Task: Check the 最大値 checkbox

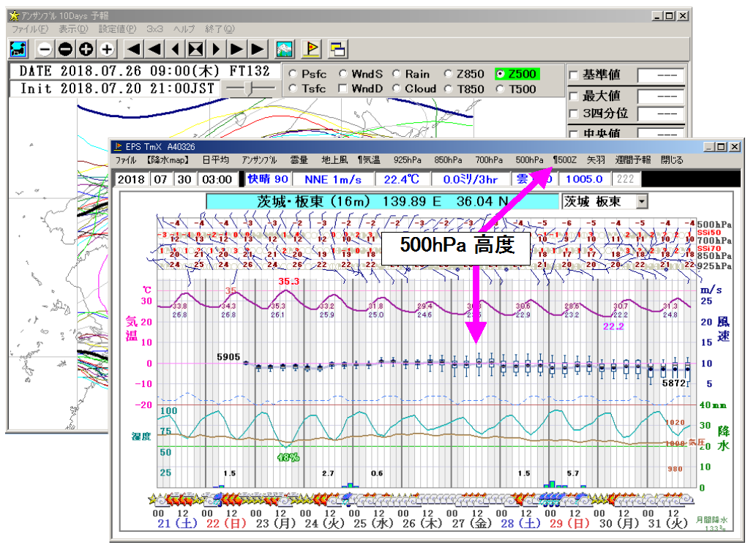Action: click(x=574, y=96)
